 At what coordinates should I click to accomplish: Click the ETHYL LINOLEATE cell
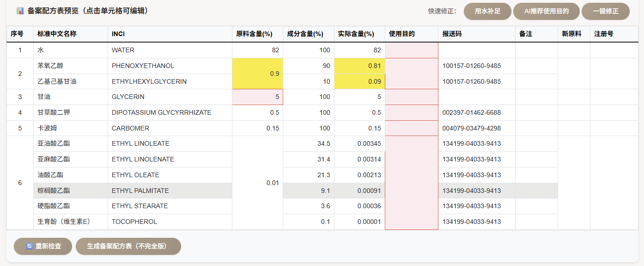(170, 144)
